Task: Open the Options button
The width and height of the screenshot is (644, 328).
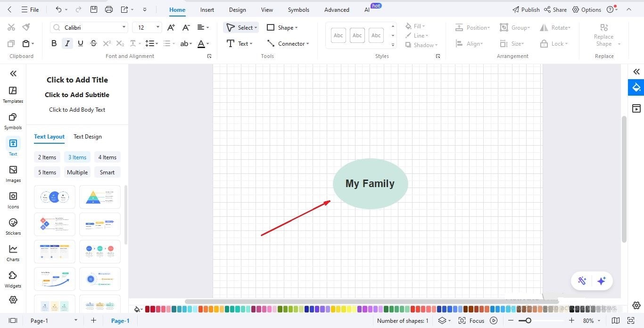Action: (x=586, y=9)
